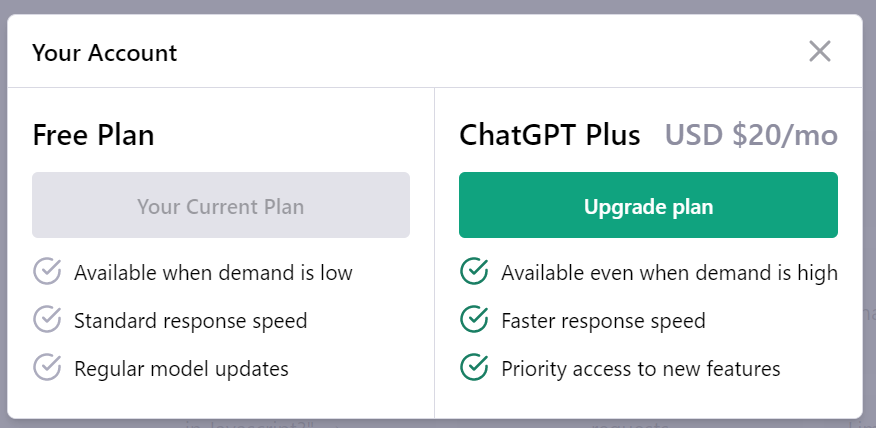Click the Regular model updates text
The image size is (876, 428).
click(182, 369)
